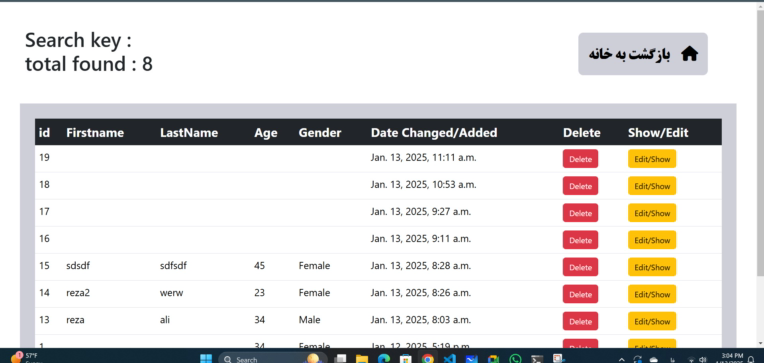Screen dimensions: 764x363
Task: Click the بازگشت به خانه button
Action: 643,54
